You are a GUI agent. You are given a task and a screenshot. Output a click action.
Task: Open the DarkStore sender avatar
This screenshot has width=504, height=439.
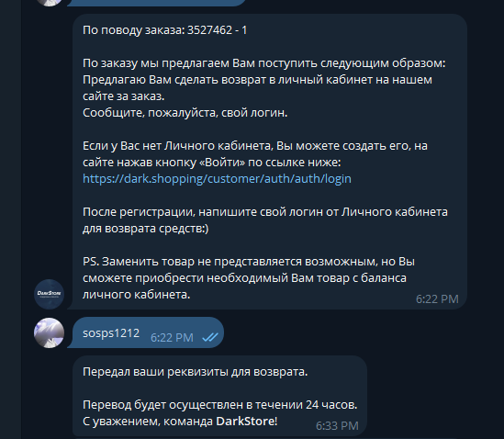[50, 294]
